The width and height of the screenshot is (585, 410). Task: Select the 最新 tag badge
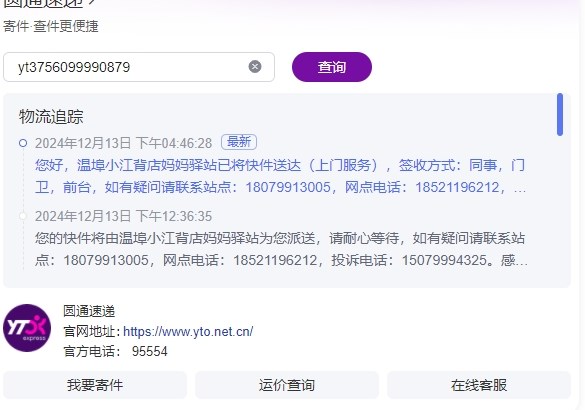coord(239,142)
